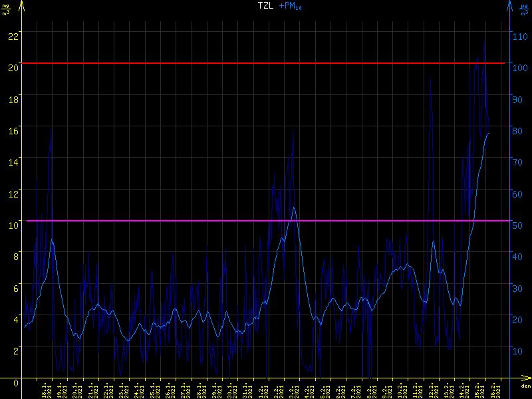This screenshot has width=532, height=399.
Task: Select the +PM10 series legend label
Action: point(288,6)
